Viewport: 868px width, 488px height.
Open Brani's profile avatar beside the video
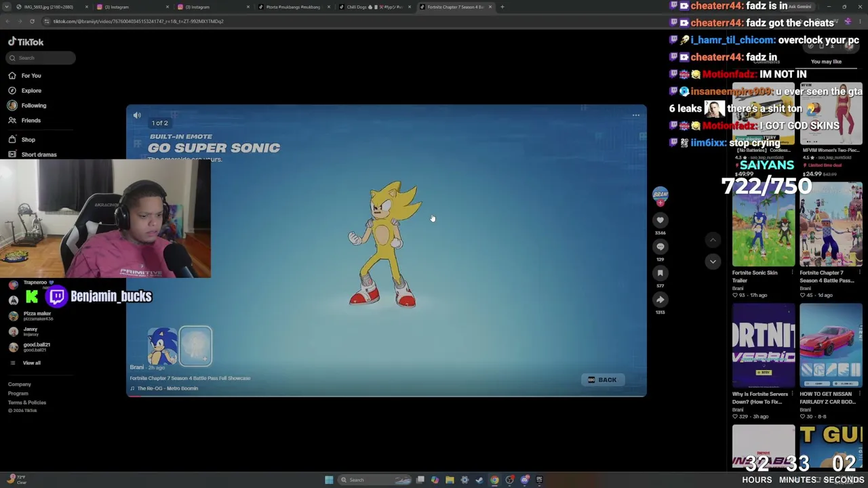pos(660,194)
